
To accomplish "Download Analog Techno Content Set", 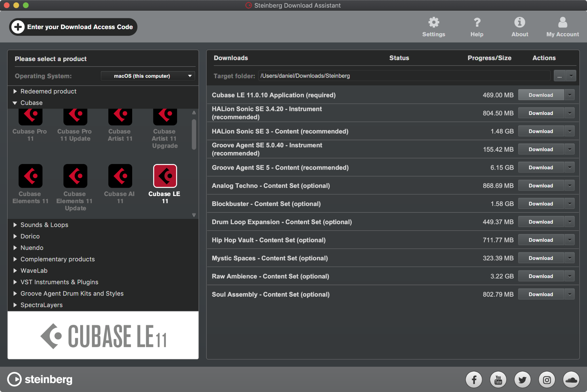I will (x=541, y=185).
